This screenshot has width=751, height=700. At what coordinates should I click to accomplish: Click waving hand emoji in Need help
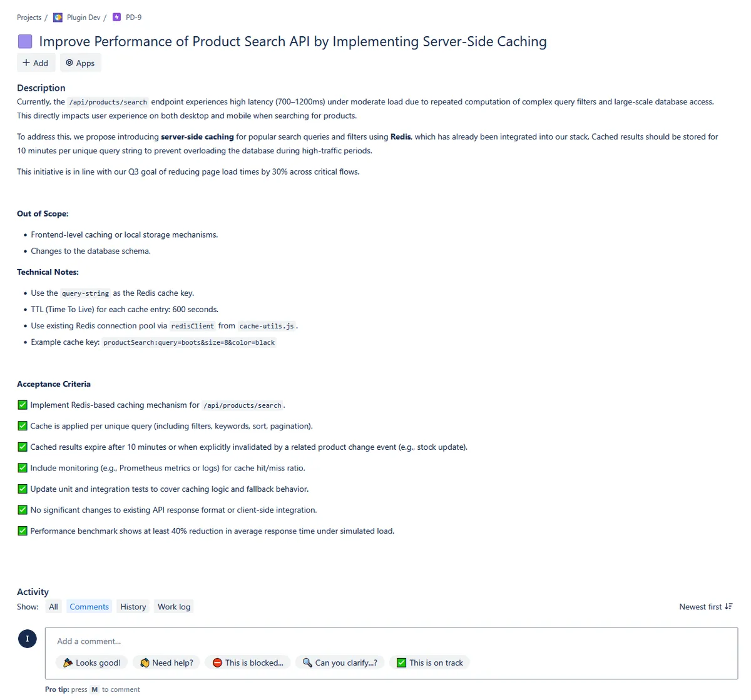click(145, 662)
